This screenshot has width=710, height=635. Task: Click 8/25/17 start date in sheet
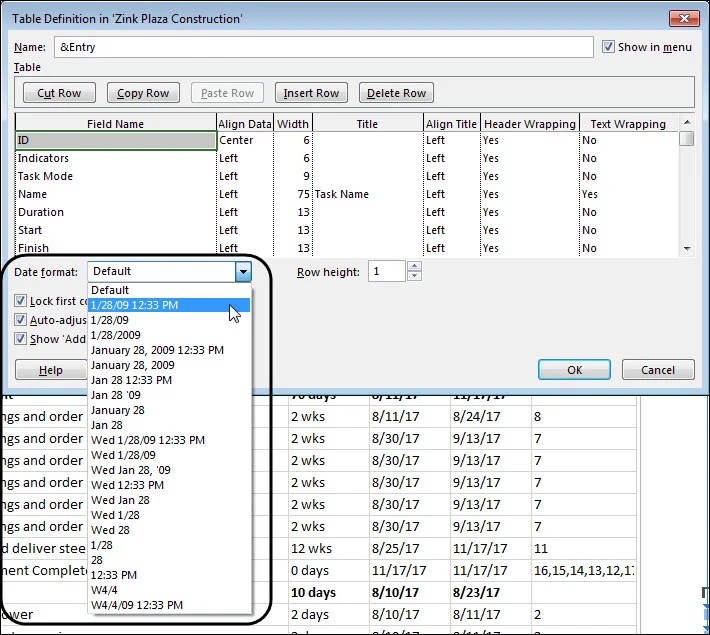[410, 548]
